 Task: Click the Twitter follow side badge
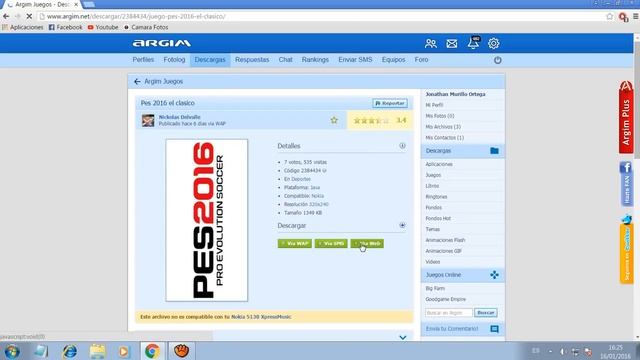(x=627, y=249)
